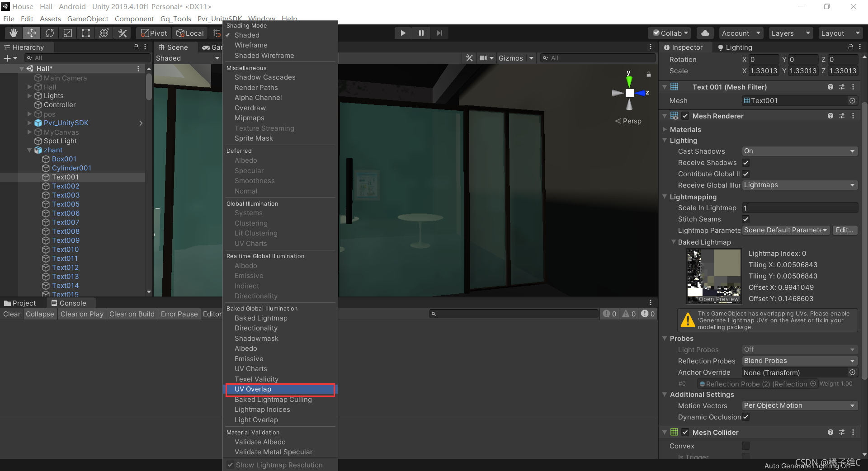Select the Hand tool in toolbar
Image resolution: width=868 pixels, height=471 pixels.
pos(14,33)
